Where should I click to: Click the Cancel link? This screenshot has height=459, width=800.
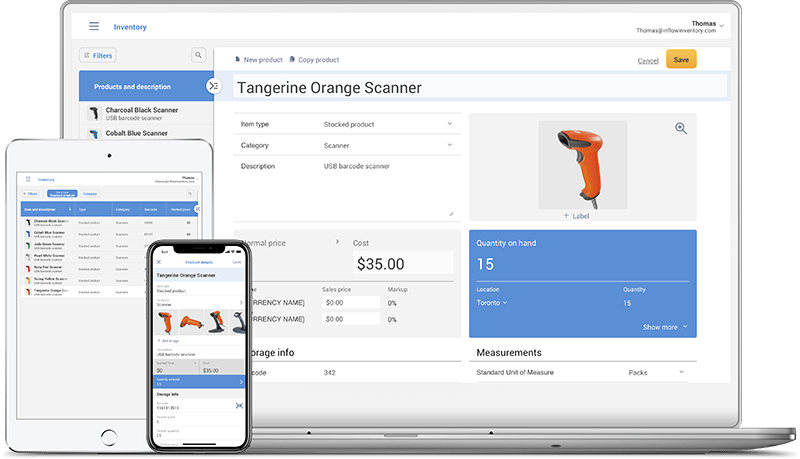click(648, 61)
